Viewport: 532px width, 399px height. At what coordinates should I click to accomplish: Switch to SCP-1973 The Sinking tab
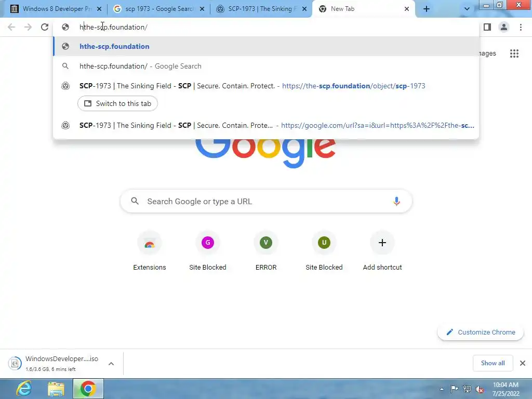point(262,9)
